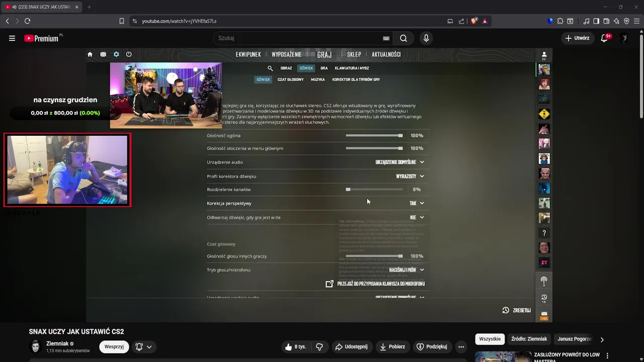Screen dimensions: 644x362
Task: Expand Profil korektora dźwięku WYRAZISTY dropdown
Action: point(410,176)
